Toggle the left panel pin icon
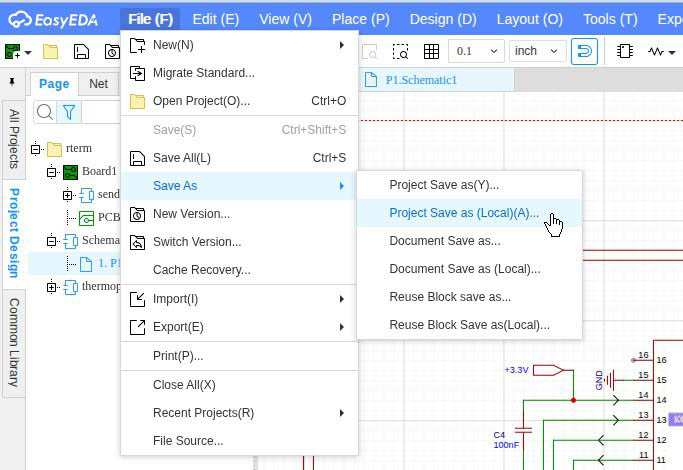 point(12,82)
